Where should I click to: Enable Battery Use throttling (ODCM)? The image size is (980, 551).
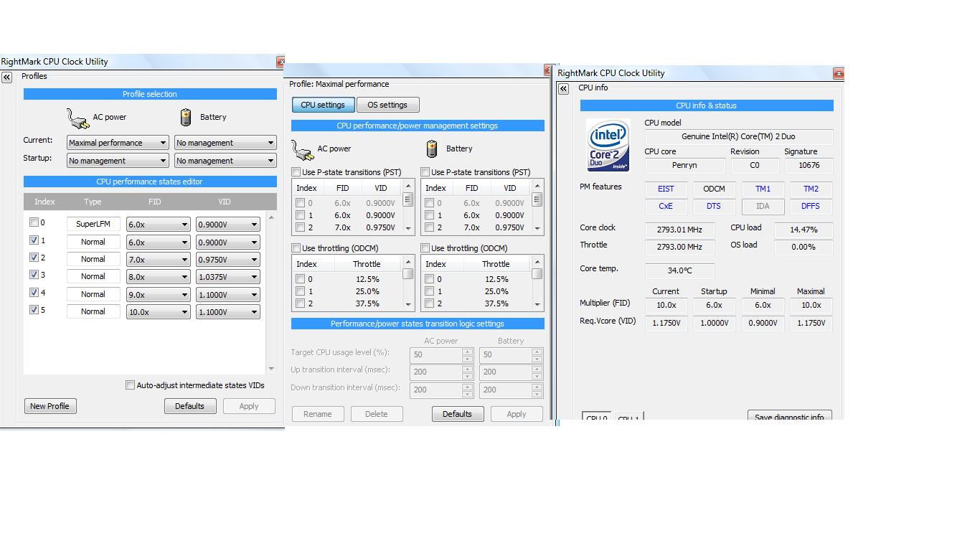click(425, 248)
